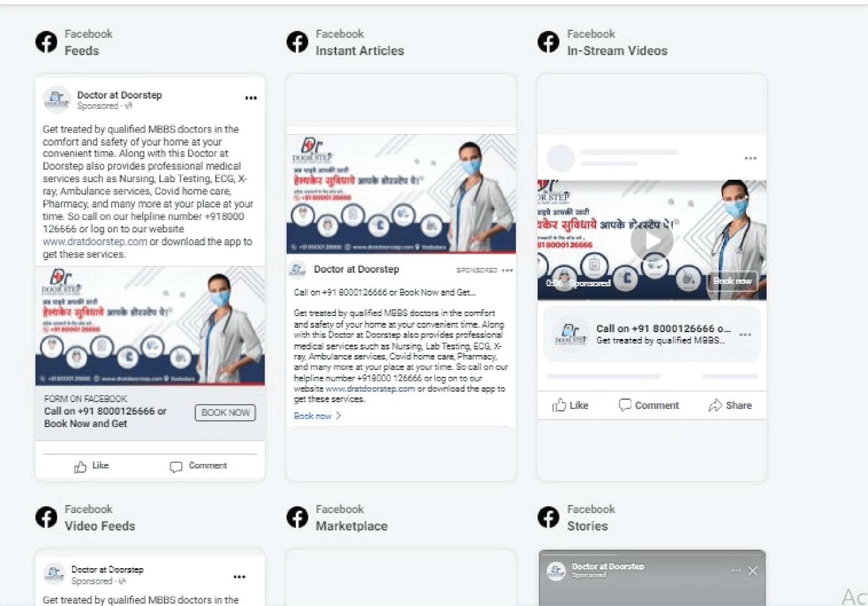Select In-Stream Videos placement heading
This screenshot has height=606, width=868.
pos(617,51)
